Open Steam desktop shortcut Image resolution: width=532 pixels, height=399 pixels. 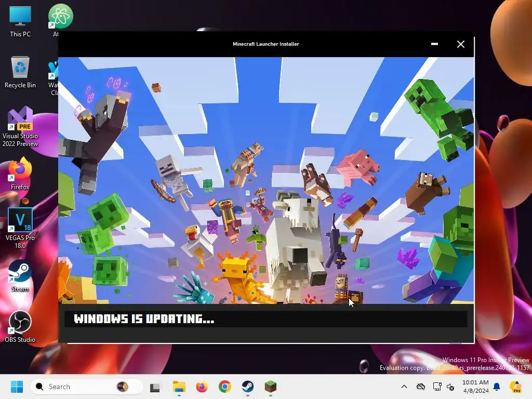(x=20, y=276)
